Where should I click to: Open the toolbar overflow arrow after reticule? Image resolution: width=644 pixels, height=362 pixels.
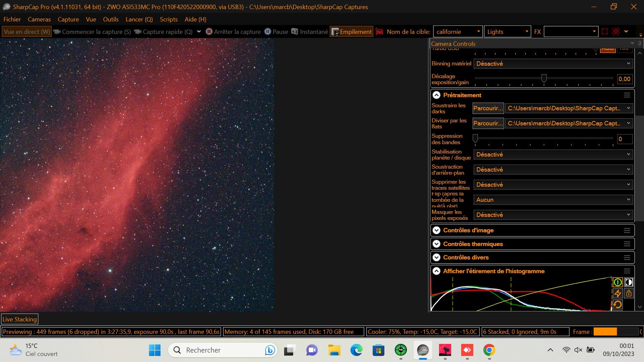click(626, 32)
